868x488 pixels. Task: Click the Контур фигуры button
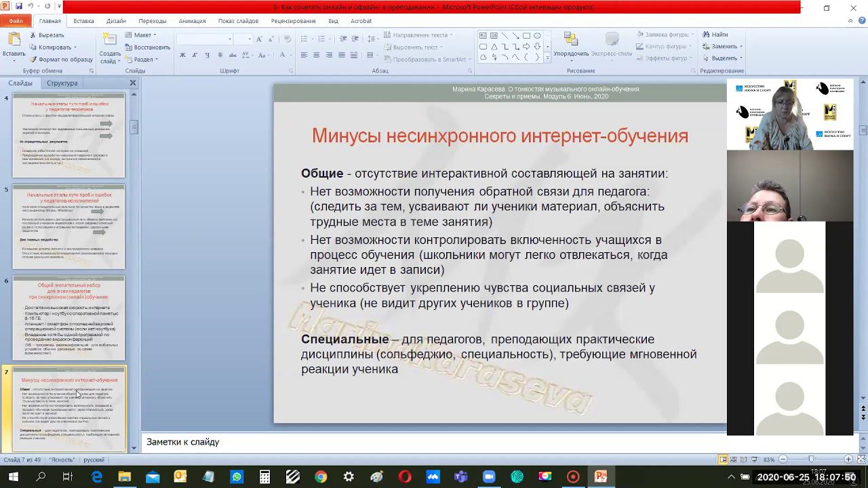[x=663, y=47]
